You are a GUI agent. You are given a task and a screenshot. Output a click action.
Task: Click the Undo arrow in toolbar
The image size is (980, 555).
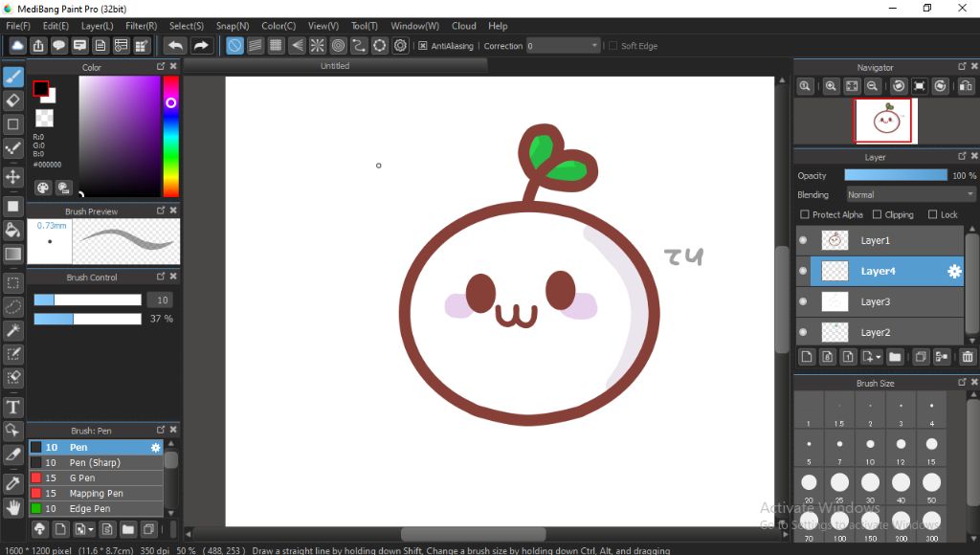176,46
